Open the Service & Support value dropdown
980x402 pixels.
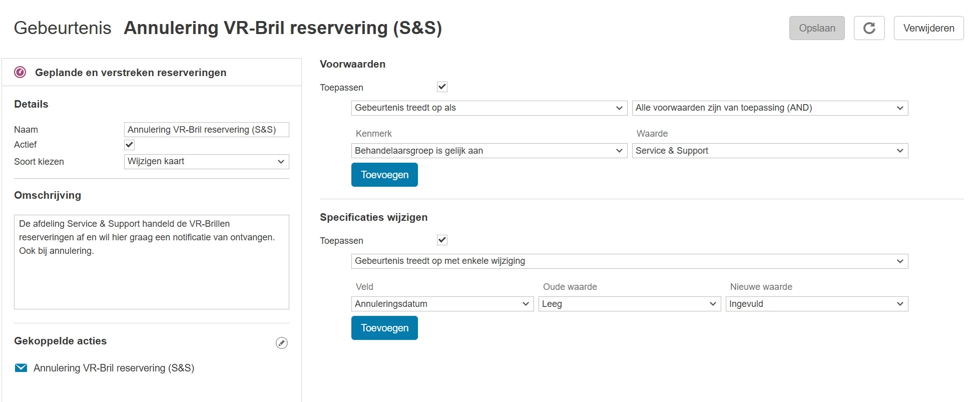(x=770, y=151)
